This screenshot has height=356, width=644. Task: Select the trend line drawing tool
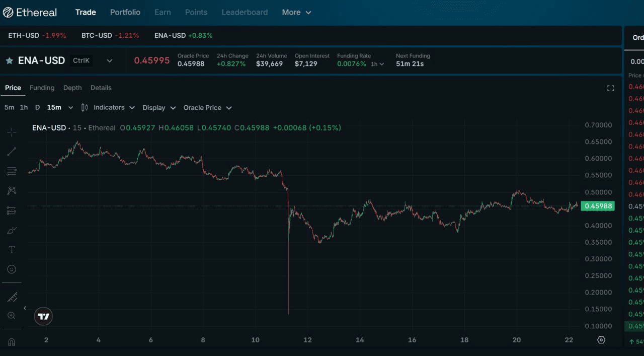tap(12, 152)
